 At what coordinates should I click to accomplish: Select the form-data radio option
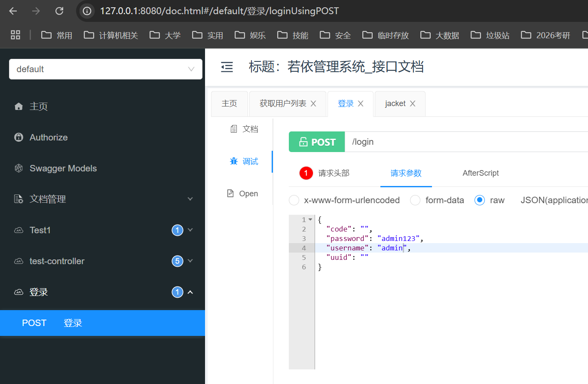pos(415,200)
